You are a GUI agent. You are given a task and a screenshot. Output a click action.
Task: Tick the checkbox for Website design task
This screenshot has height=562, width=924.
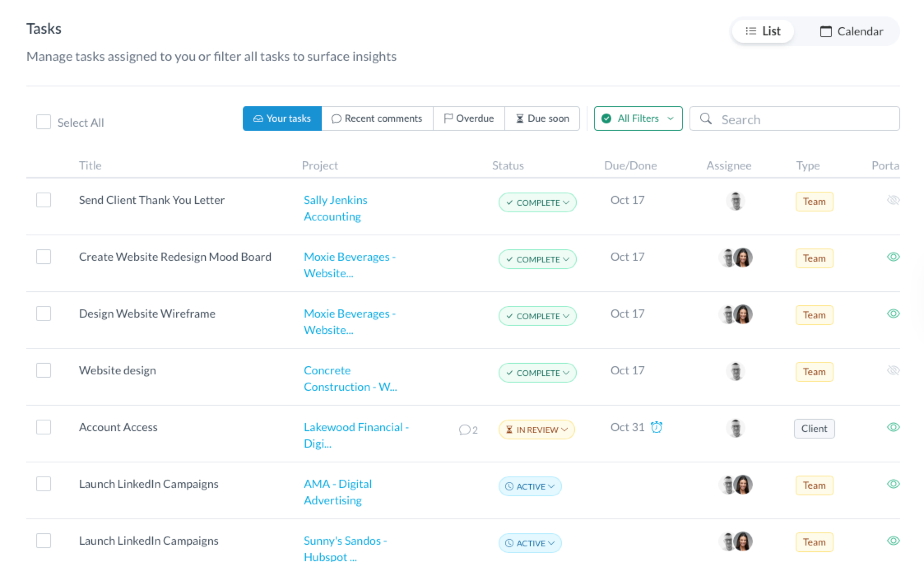tap(44, 371)
